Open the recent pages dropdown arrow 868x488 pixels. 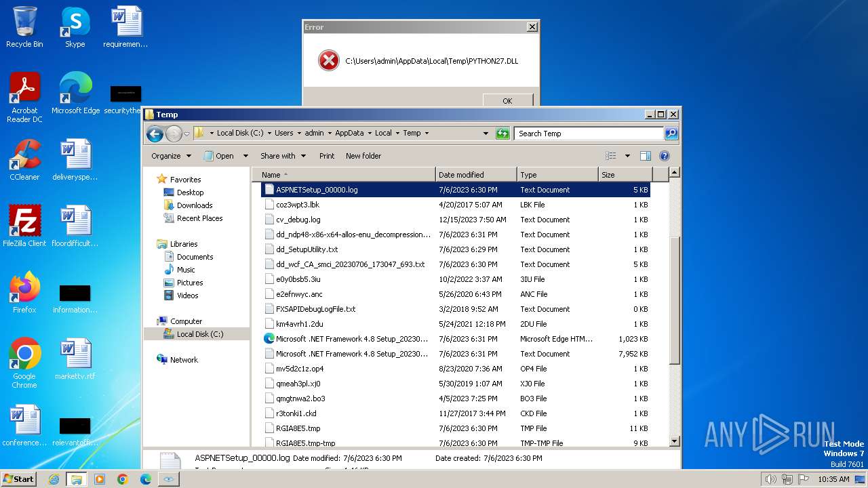click(x=186, y=134)
